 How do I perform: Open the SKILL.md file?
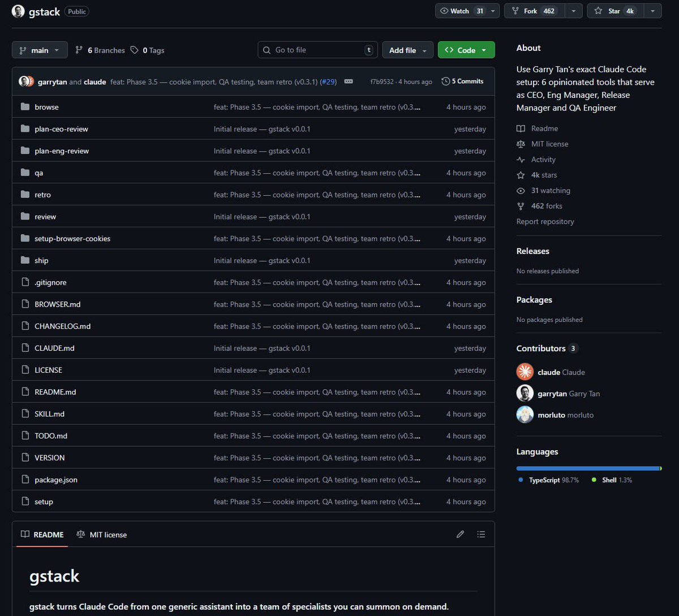pyautogui.click(x=49, y=414)
